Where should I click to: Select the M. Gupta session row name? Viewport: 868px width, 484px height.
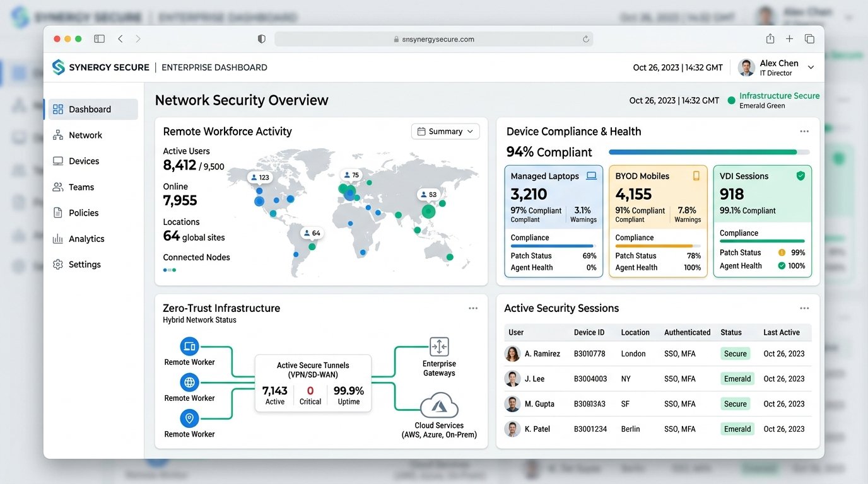(541, 404)
